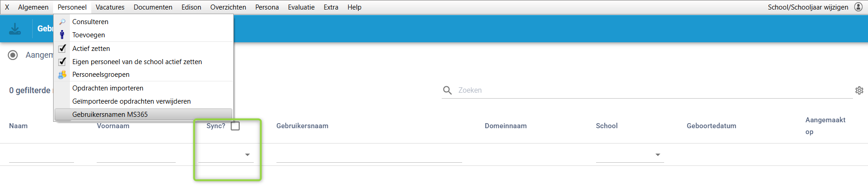Click the checkmark icon beside Actief zetten
The image size is (868, 190).
[x=62, y=49]
